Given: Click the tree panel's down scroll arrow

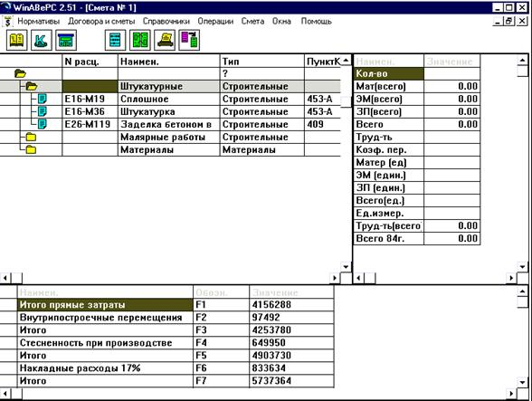Looking at the screenshot, I should pos(346,267).
